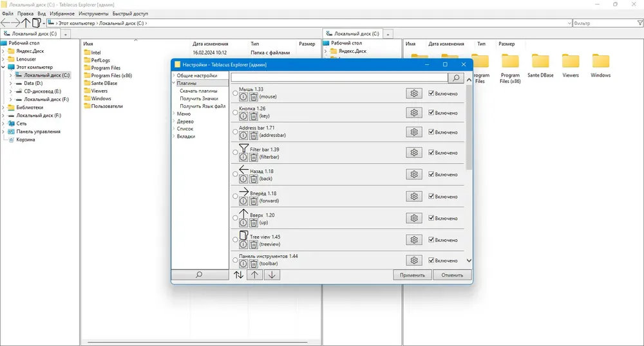Show info for the Кнопка (key) plugin
This screenshot has width=644, height=346.
[243, 116]
